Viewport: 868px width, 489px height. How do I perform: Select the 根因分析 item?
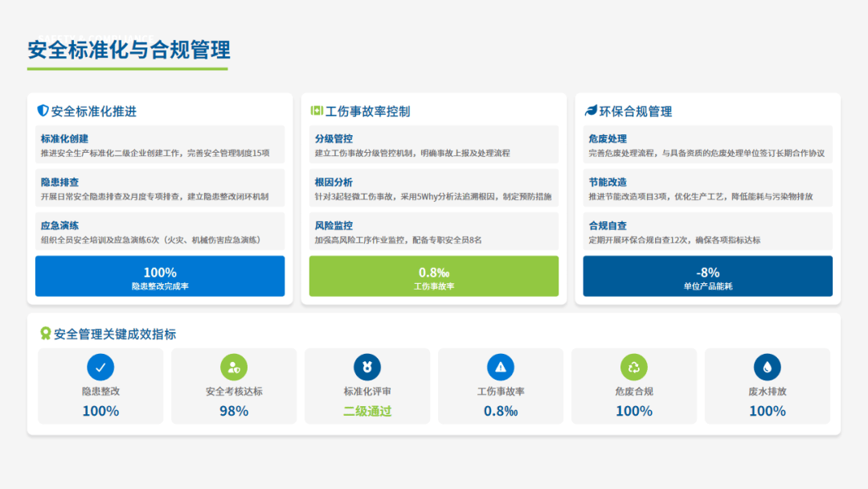434,189
